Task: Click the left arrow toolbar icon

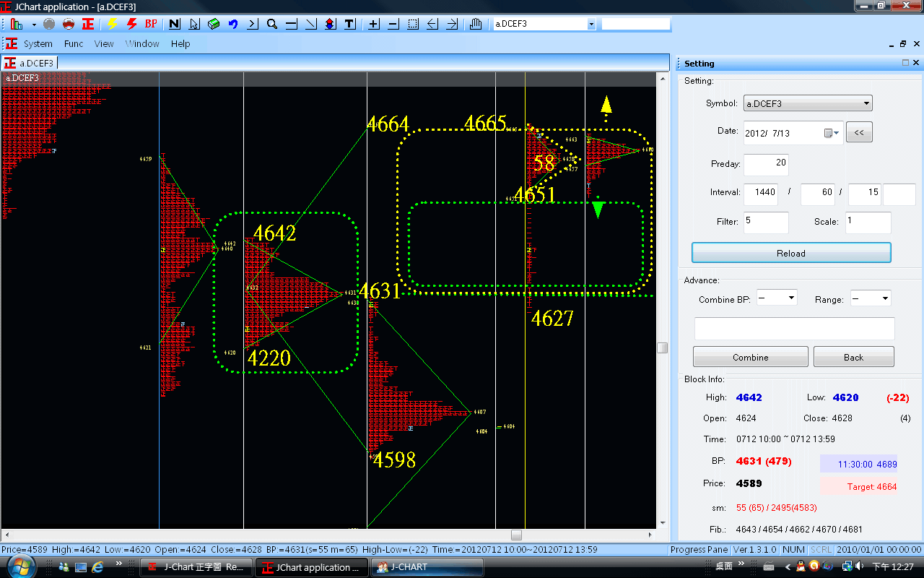Action: [432, 24]
